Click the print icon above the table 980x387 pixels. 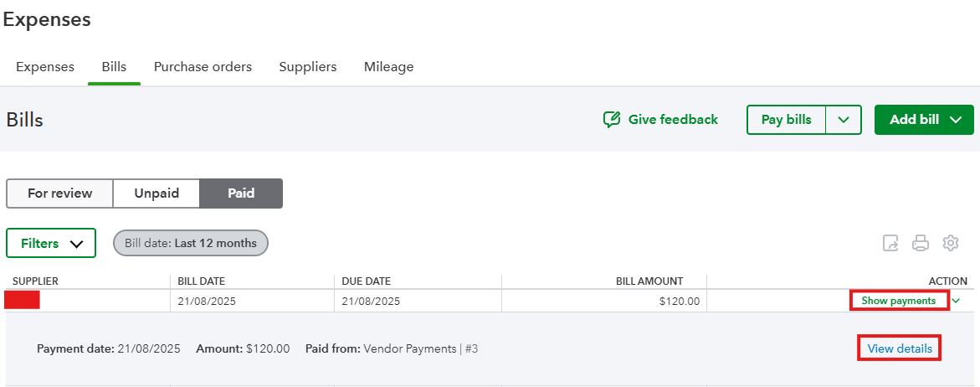pyautogui.click(x=921, y=244)
